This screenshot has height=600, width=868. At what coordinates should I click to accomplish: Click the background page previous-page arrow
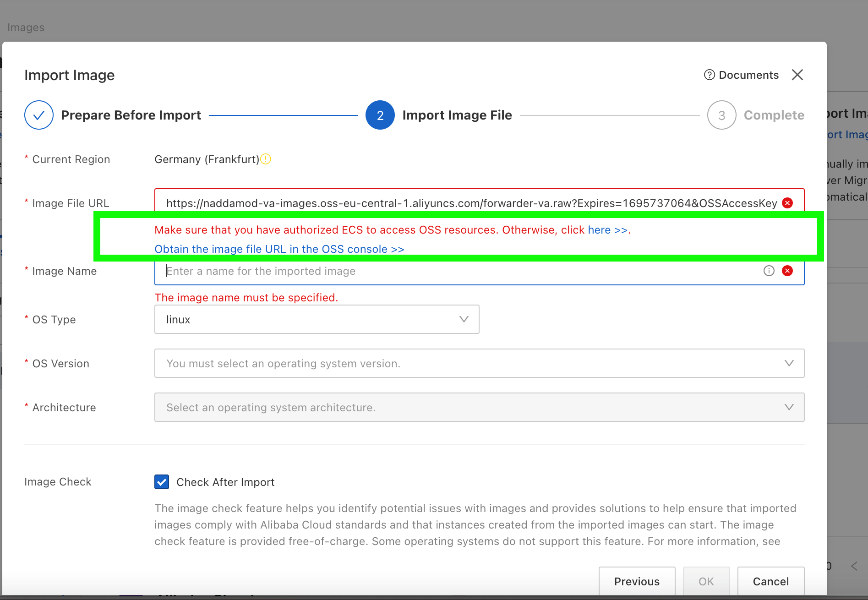(854, 566)
